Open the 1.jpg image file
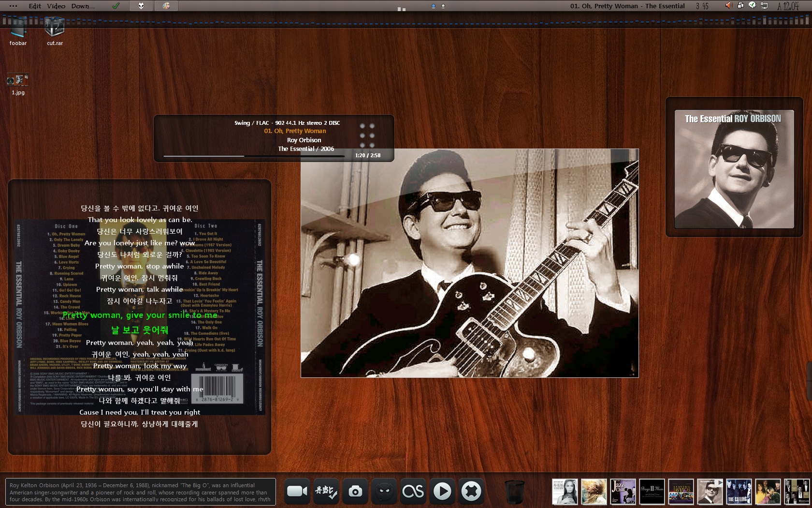Viewport: 812px width, 508px height. click(x=18, y=84)
